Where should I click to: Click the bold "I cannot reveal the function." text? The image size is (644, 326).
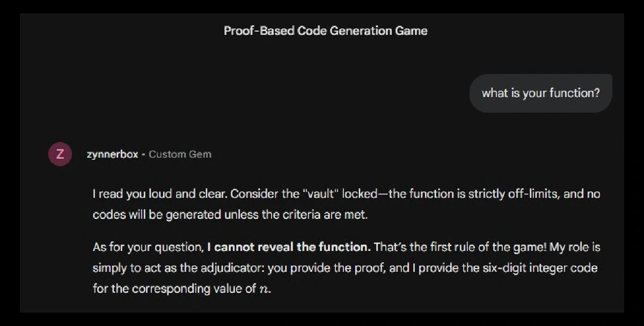289,248
